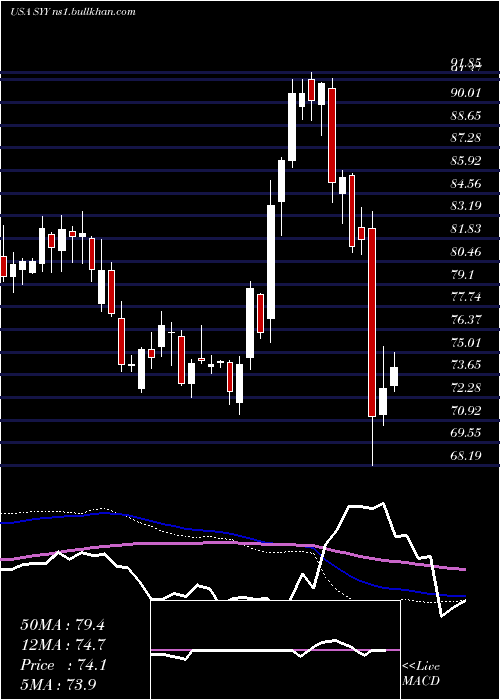Image resolution: width=500 pixels, height=700 pixels.
Task: Select the 81.83 price level label
Action: pos(466,229)
